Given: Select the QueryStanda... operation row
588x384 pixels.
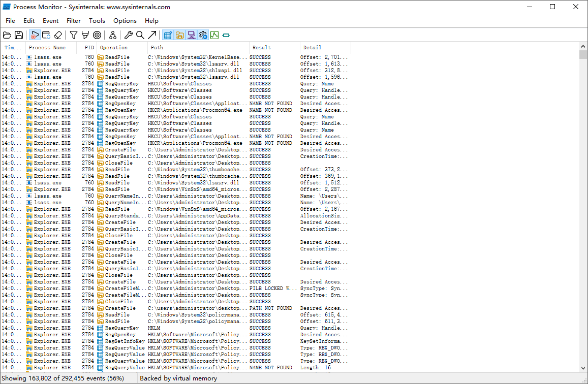Looking at the screenshot, I should 175,216.
